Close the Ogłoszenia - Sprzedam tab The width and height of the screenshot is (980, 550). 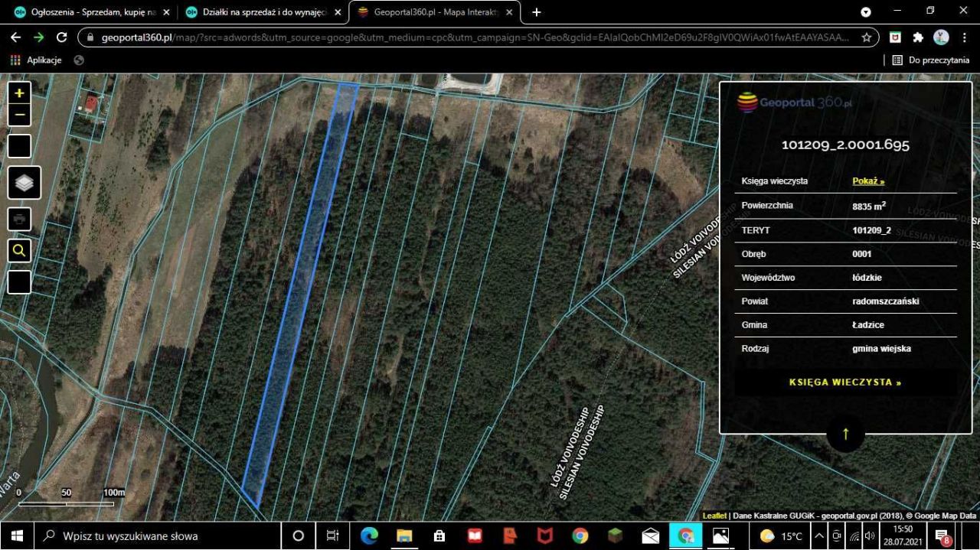[166, 12]
